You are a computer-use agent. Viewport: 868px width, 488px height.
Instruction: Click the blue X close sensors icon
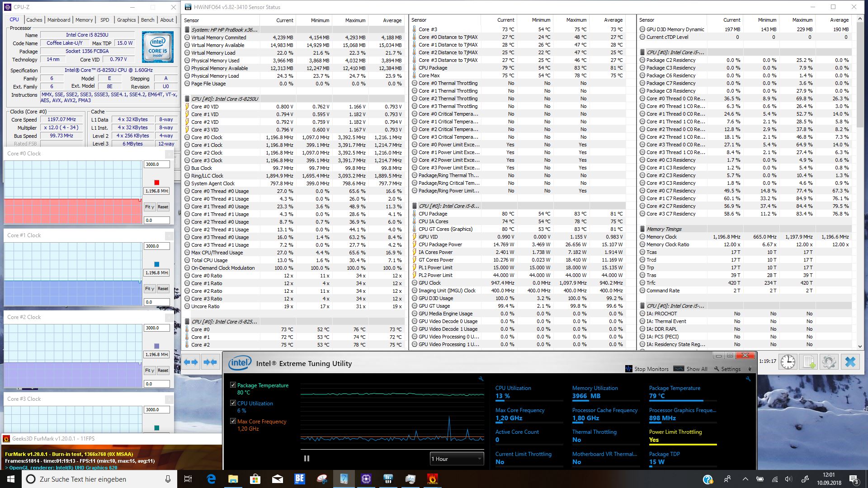point(850,362)
